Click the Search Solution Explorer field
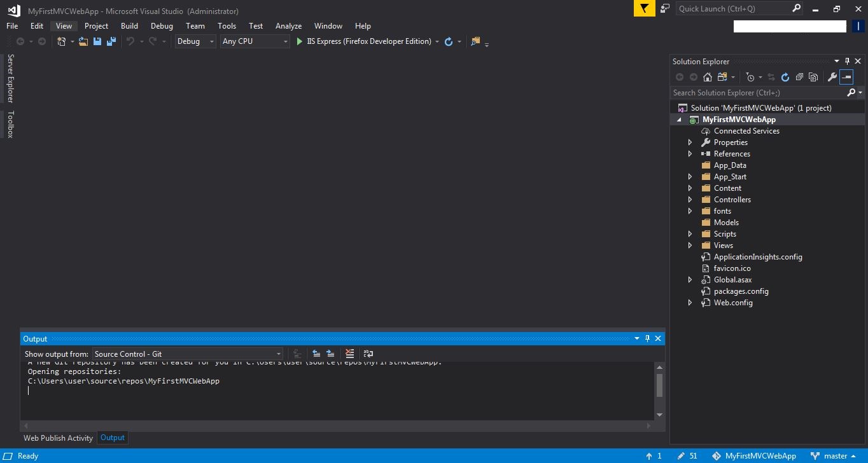 (751, 92)
